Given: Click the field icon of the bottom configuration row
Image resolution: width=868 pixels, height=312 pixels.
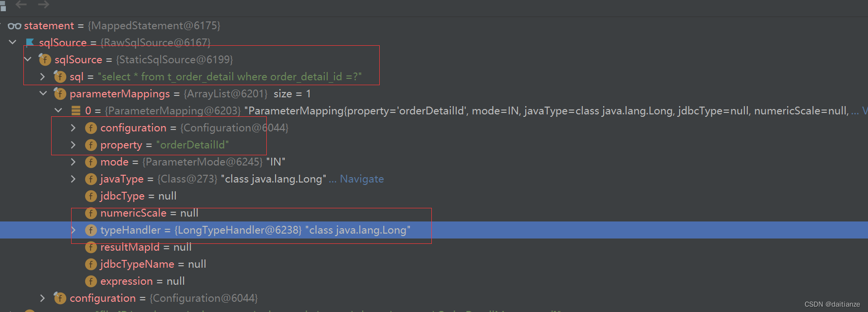Looking at the screenshot, I should coord(60,298).
